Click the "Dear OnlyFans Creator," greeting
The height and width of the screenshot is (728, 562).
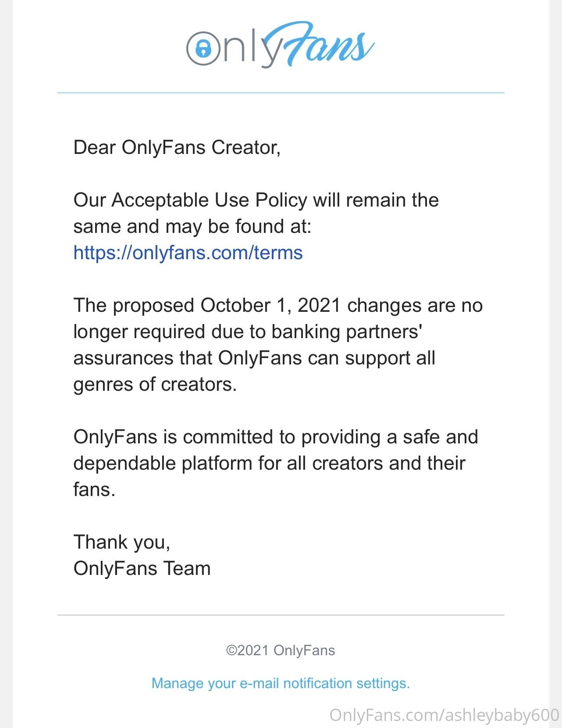[177, 147]
